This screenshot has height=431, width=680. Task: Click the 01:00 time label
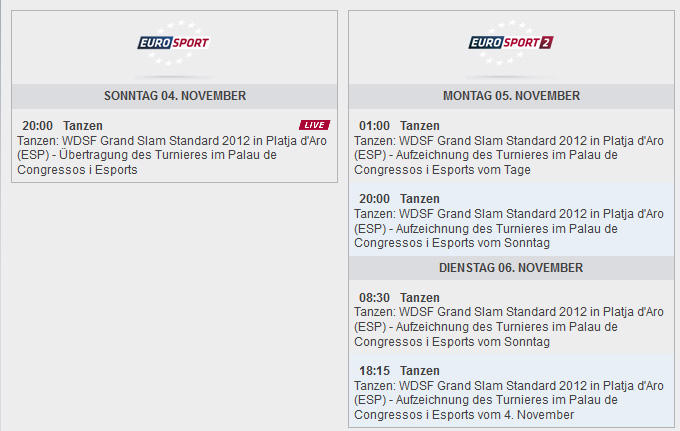click(375, 126)
